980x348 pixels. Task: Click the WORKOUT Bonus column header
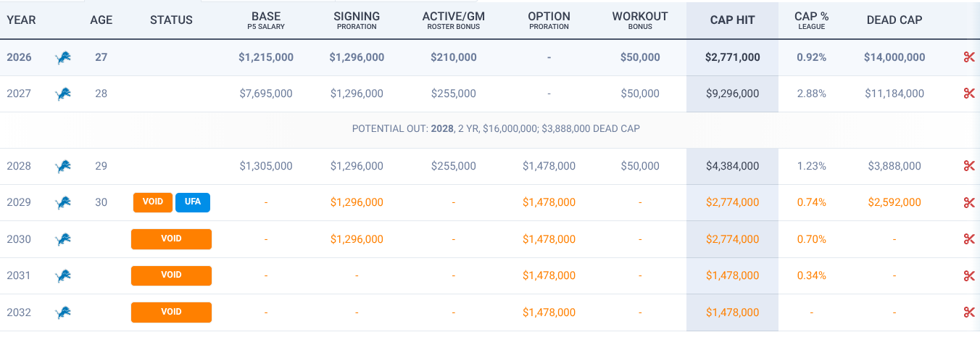(640, 20)
